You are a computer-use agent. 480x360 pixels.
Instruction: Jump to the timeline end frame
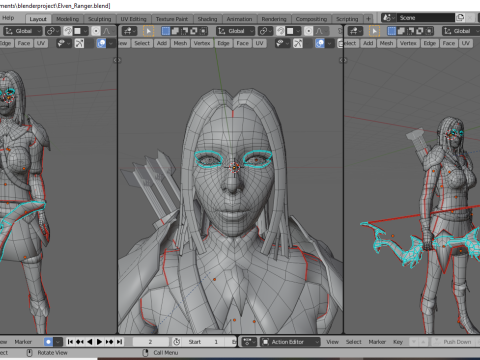tap(119, 342)
